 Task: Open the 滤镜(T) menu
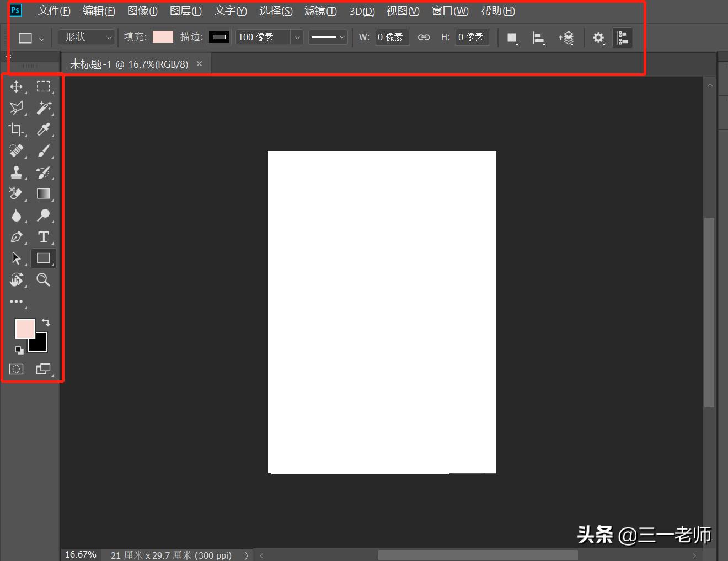[x=320, y=11]
